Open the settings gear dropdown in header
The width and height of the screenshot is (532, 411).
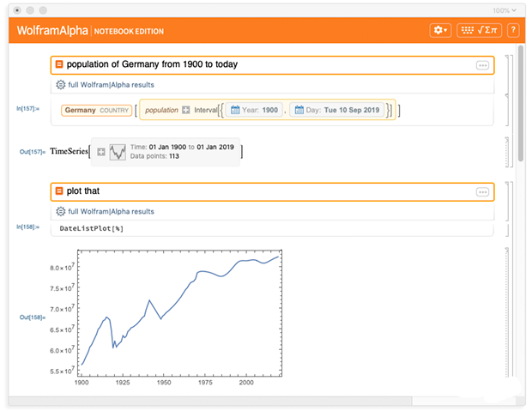440,31
